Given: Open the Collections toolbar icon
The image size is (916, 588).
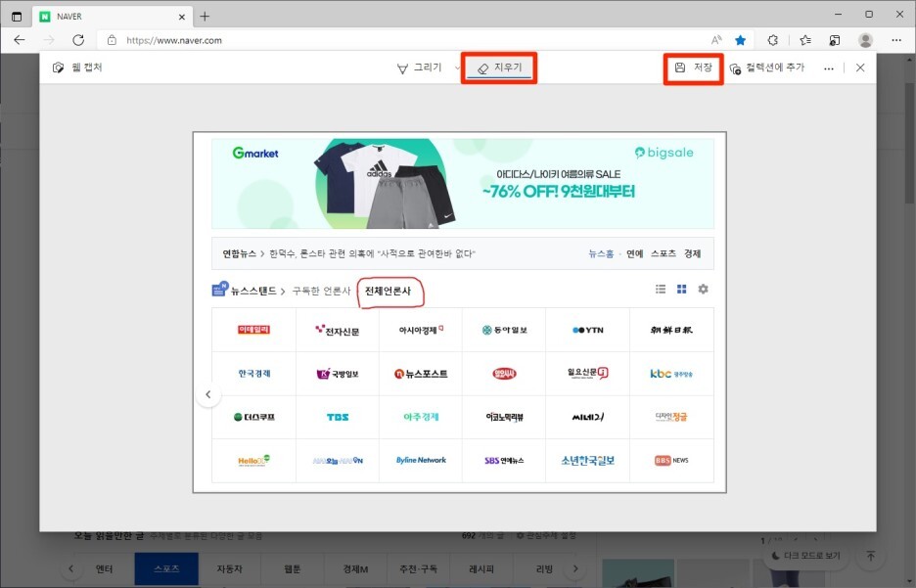Looking at the screenshot, I should point(835,40).
